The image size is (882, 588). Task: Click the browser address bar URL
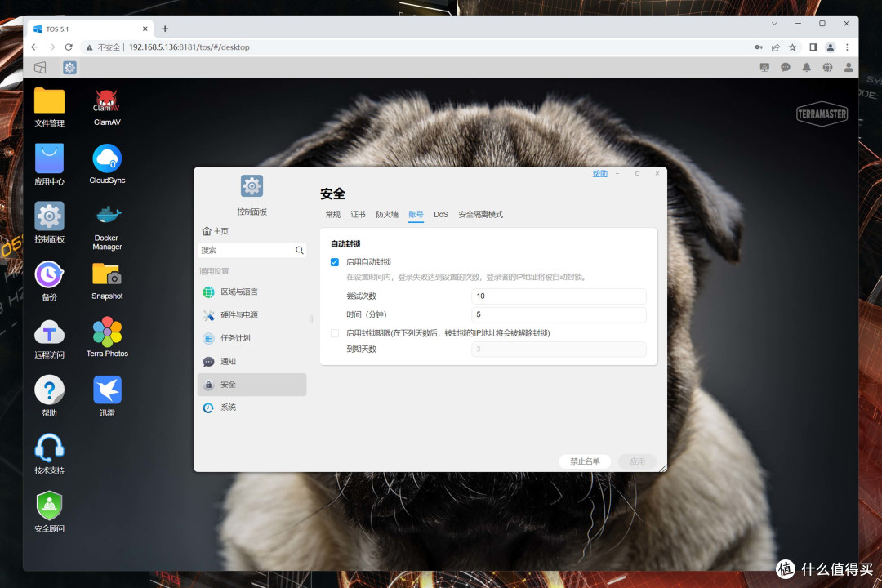(x=189, y=47)
